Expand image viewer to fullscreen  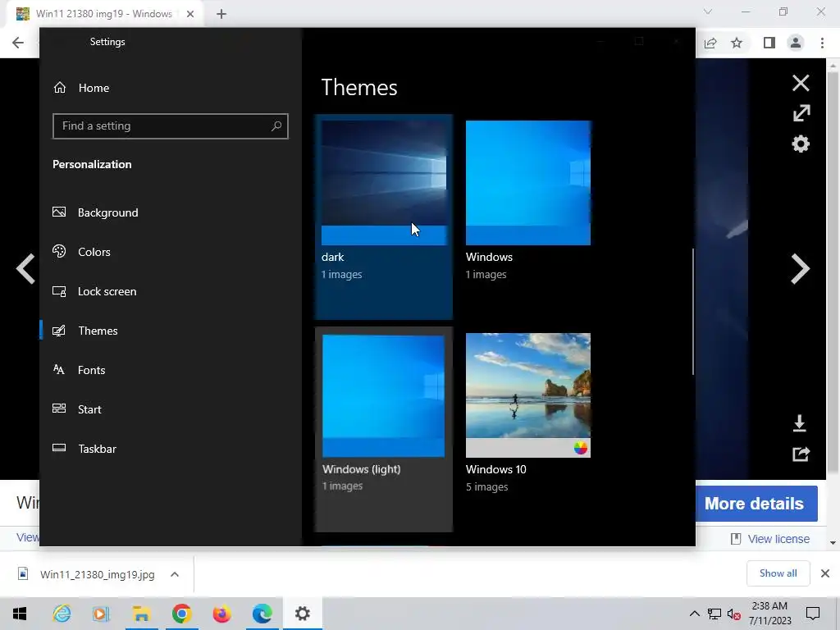pyautogui.click(x=801, y=113)
